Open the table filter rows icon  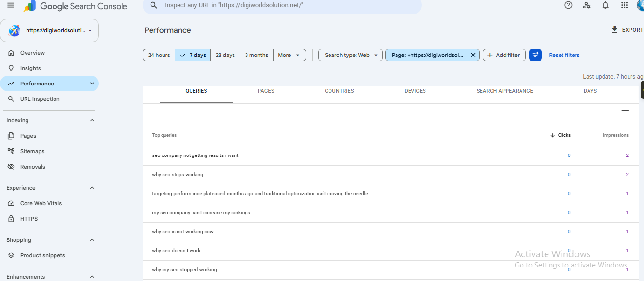click(625, 112)
